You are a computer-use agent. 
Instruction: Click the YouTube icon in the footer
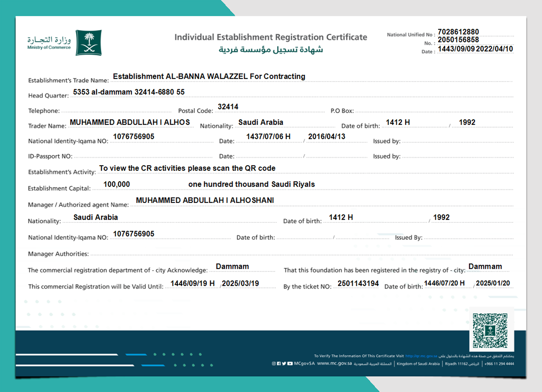[x=290, y=364]
